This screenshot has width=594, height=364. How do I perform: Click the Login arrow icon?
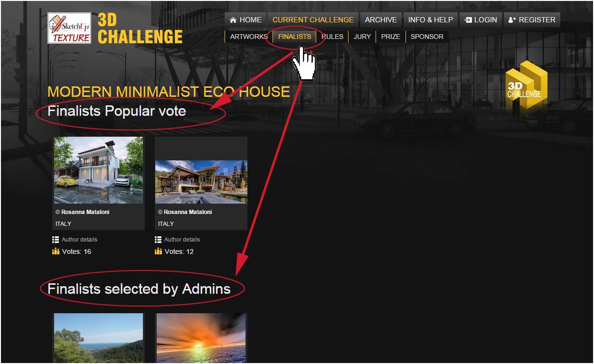click(x=468, y=20)
